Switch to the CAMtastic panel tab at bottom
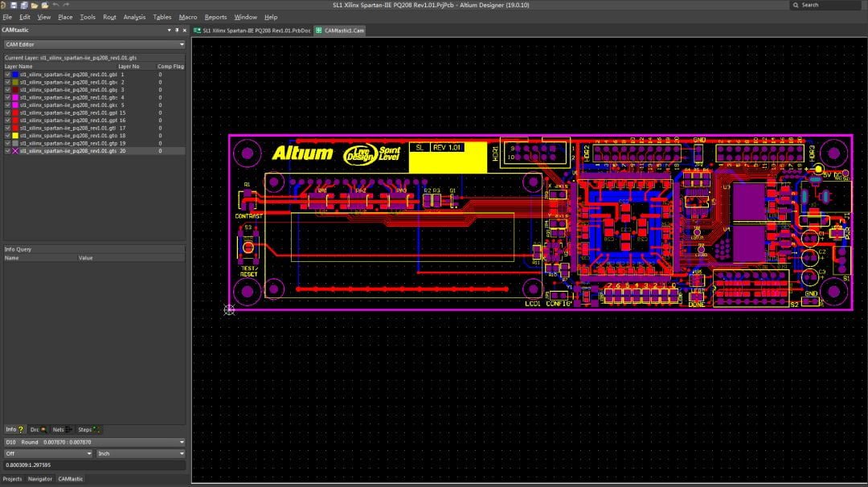 (70, 479)
